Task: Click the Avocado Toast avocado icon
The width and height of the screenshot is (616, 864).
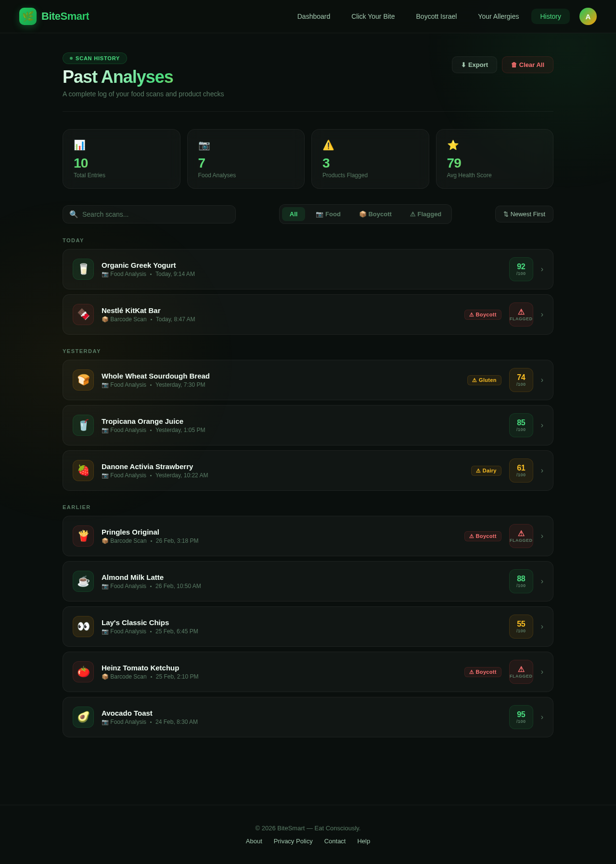Action: coord(83,717)
